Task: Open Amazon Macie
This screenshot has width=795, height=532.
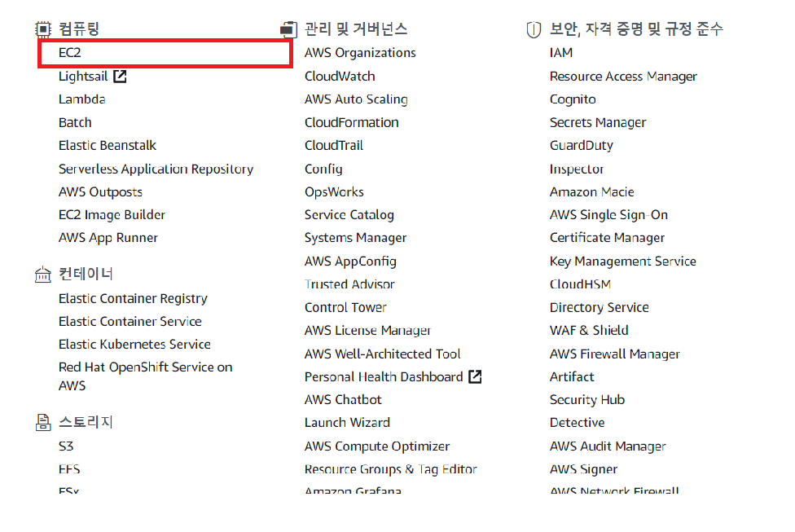Action: click(x=591, y=192)
